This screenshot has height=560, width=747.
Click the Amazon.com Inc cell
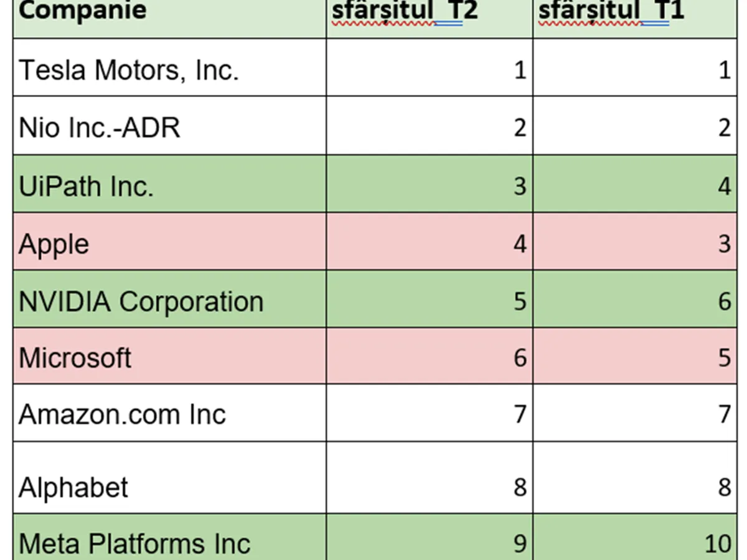169,413
